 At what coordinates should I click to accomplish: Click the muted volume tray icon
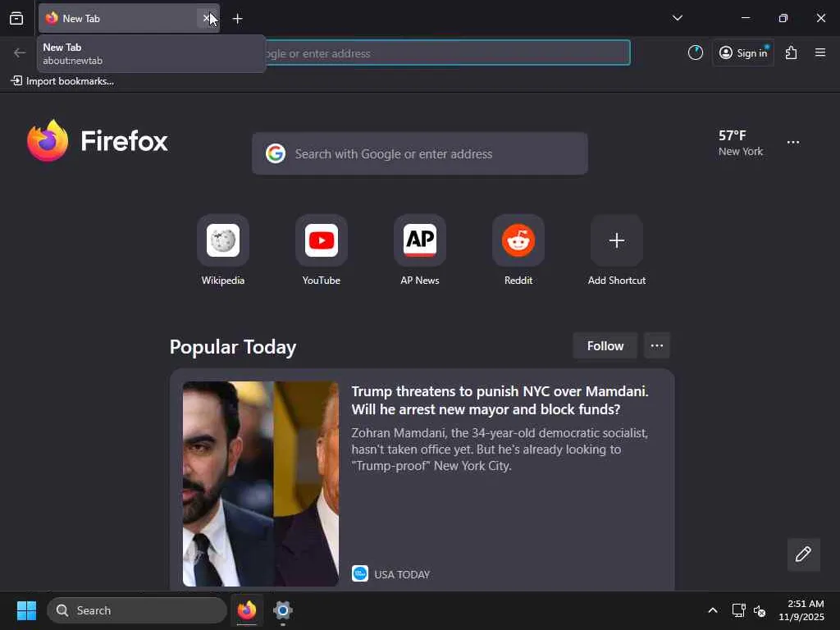(759, 610)
